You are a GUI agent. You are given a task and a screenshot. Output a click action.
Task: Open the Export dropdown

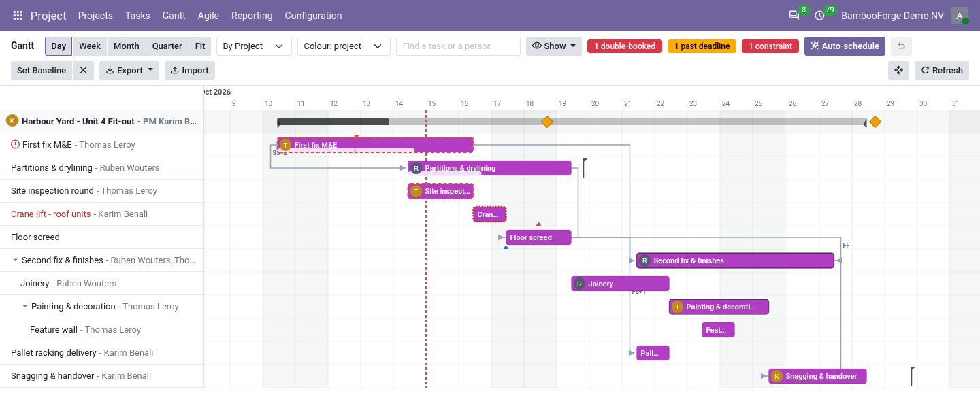click(x=129, y=70)
